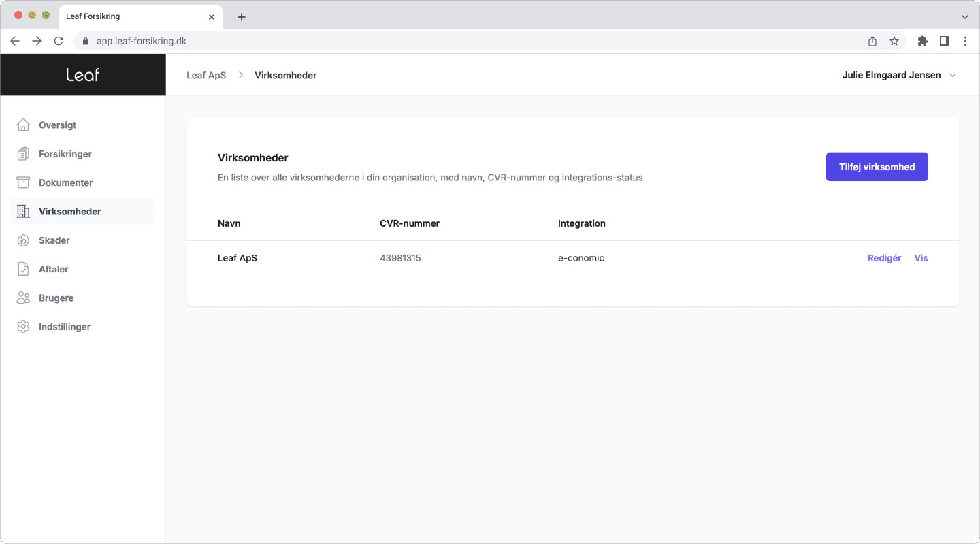Open the Oversigt sidebar menu item

82,125
